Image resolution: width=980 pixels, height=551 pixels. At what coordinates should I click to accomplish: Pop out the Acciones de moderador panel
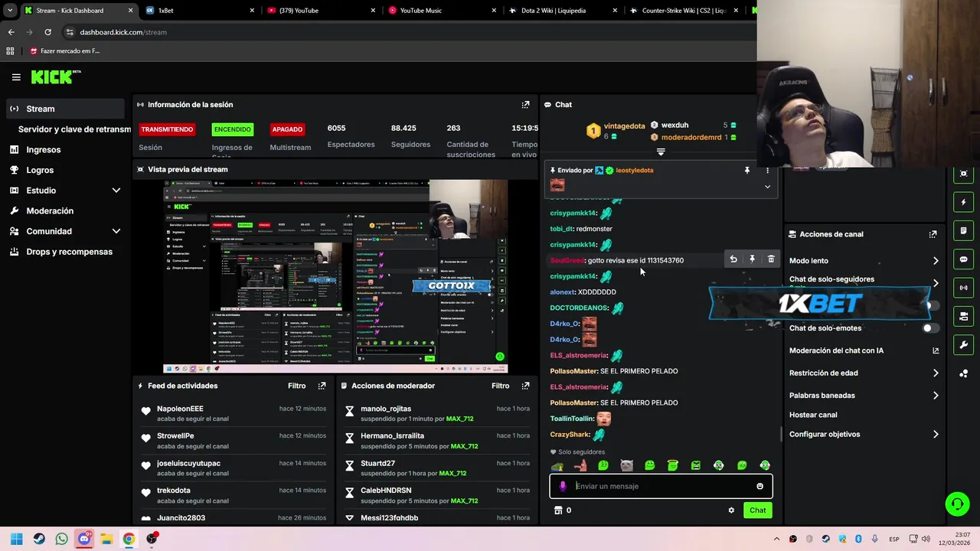pos(525,386)
